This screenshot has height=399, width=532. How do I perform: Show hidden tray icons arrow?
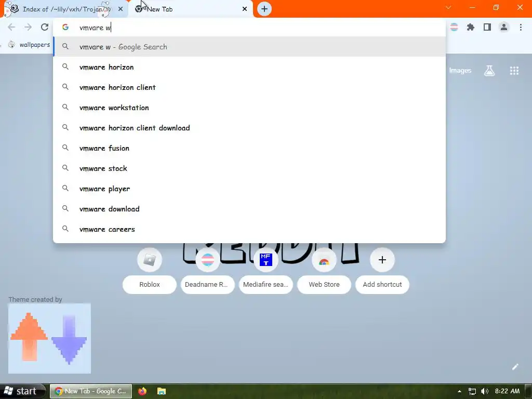tap(459, 391)
